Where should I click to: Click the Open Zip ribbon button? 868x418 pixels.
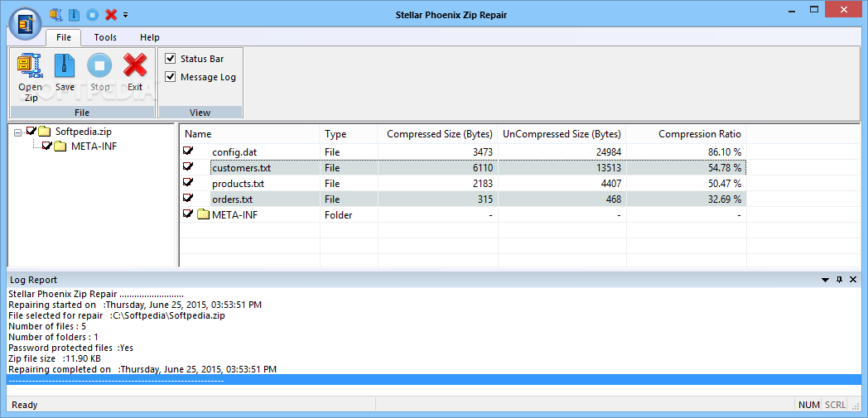tap(30, 78)
